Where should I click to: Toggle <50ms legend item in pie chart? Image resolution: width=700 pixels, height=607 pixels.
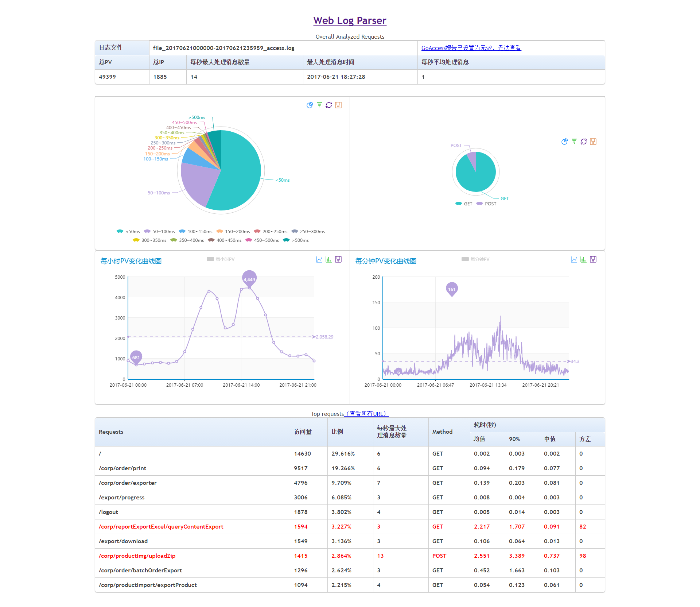point(128,232)
